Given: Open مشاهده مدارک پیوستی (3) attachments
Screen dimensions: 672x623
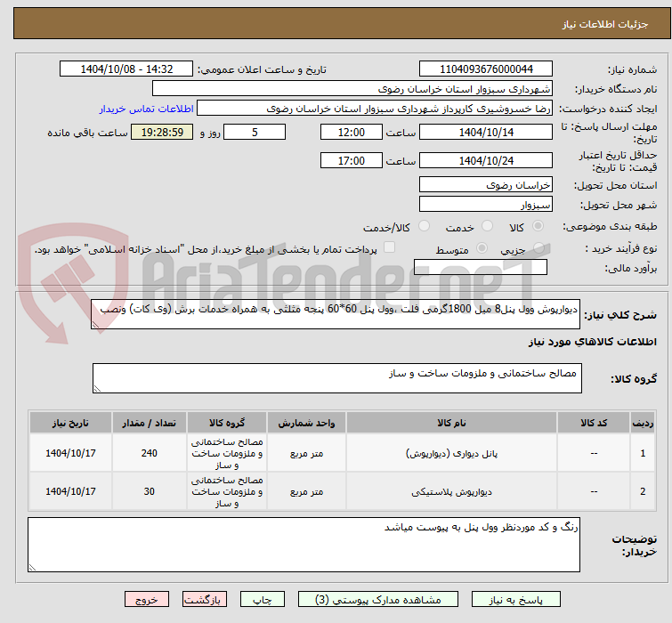Looking at the screenshot, I should tap(378, 600).
